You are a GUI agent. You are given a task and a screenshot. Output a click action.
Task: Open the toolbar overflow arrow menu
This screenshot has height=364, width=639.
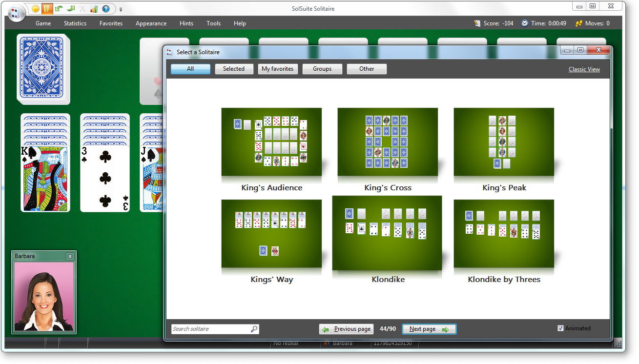click(121, 8)
